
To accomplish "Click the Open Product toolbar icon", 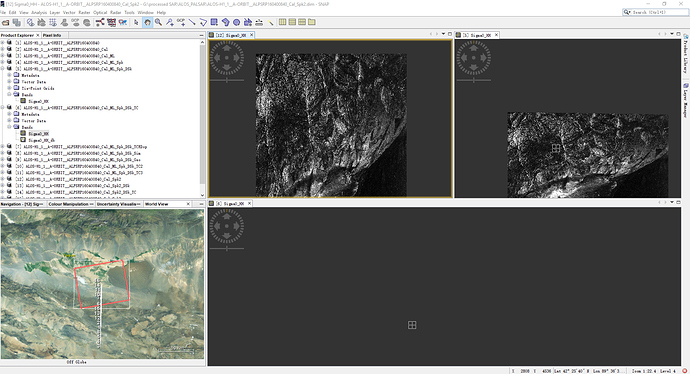I will [x=6, y=22].
